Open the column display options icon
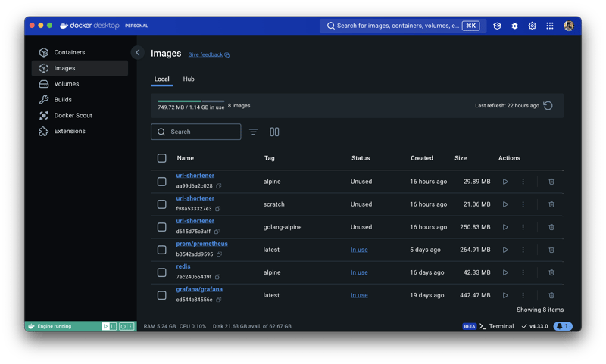The height and width of the screenshot is (364, 606). tap(274, 132)
